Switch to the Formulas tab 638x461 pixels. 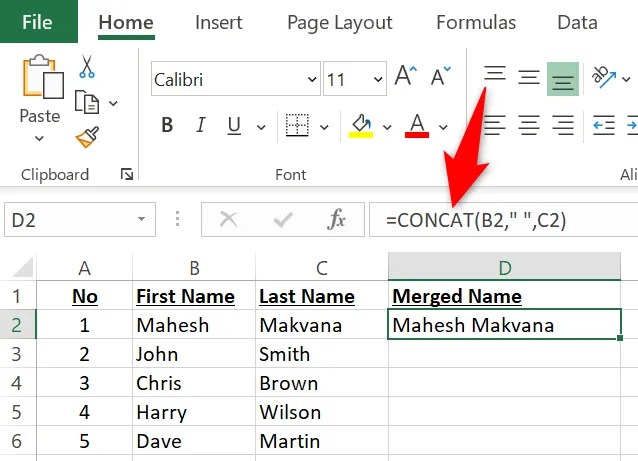click(476, 22)
